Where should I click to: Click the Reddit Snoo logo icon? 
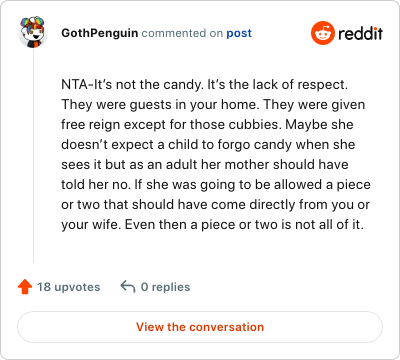[x=323, y=33]
